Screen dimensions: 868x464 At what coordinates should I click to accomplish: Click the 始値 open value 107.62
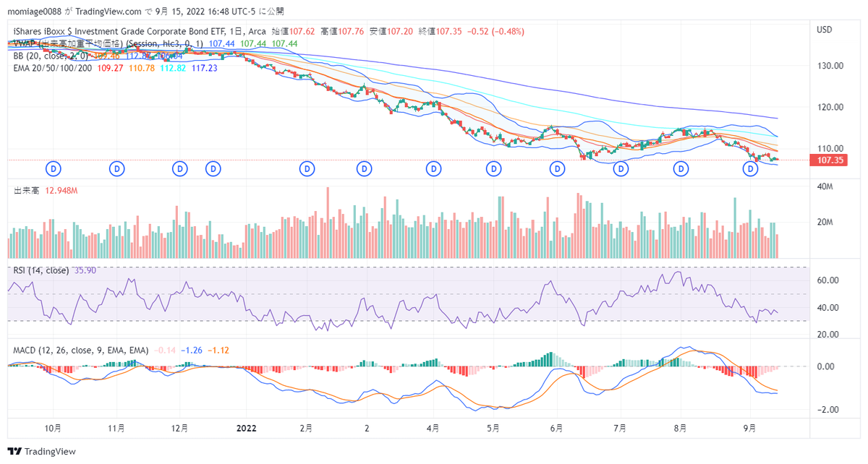(300, 32)
